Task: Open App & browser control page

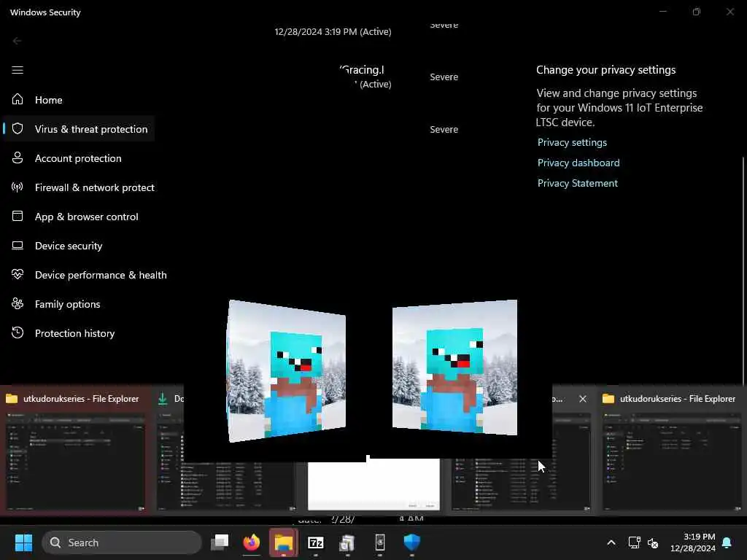Action: point(86,217)
